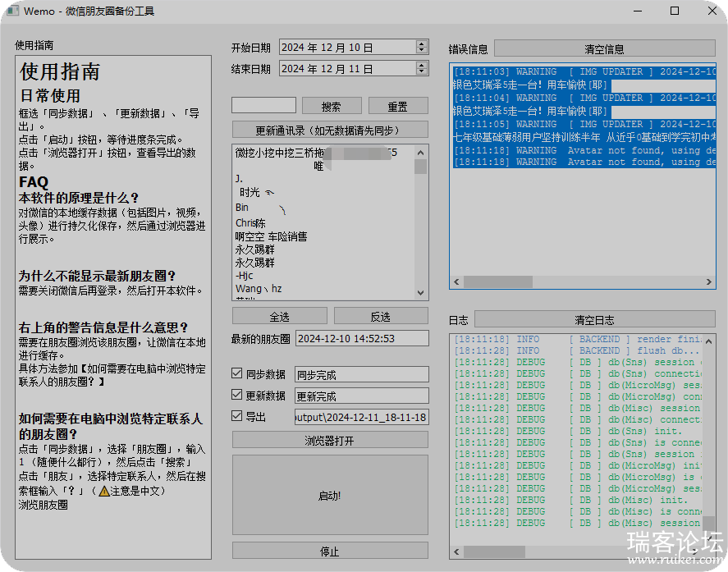Click the 停止 button
Viewport: 728px width, 572px height.
(x=330, y=551)
